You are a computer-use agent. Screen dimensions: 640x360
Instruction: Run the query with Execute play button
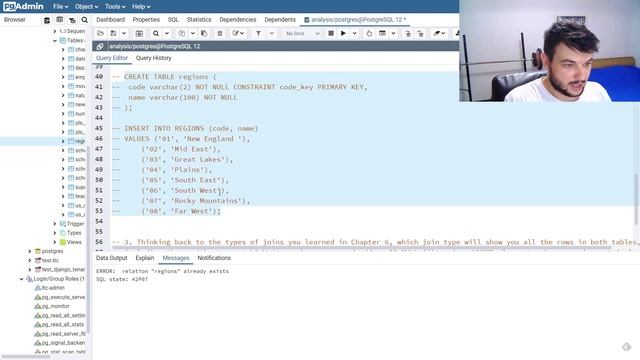tap(343, 33)
